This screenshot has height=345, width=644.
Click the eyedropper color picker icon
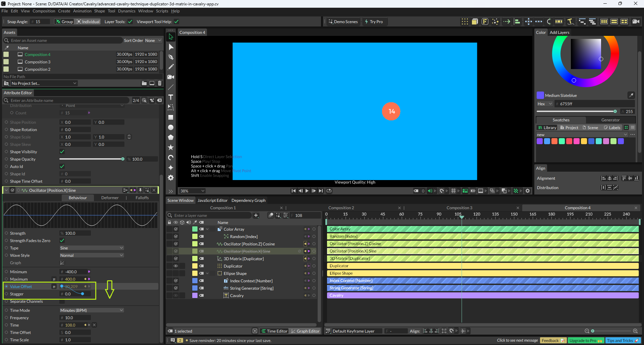(x=631, y=95)
